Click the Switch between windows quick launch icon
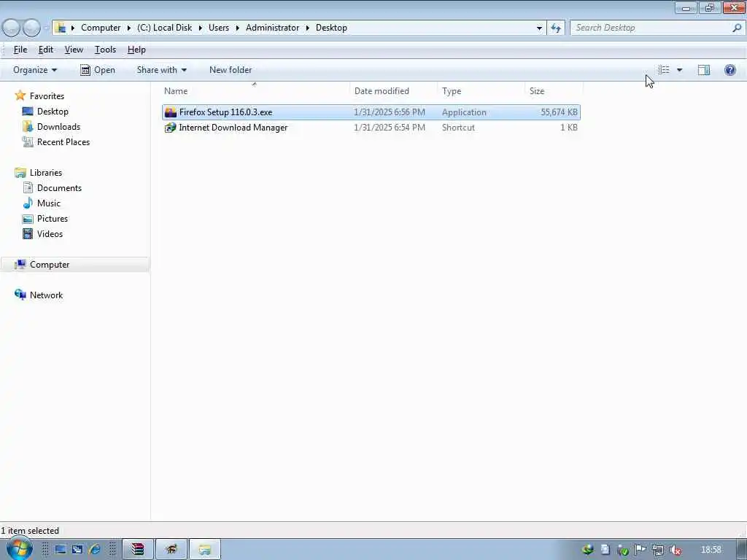This screenshot has width=747, height=560. click(x=77, y=550)
